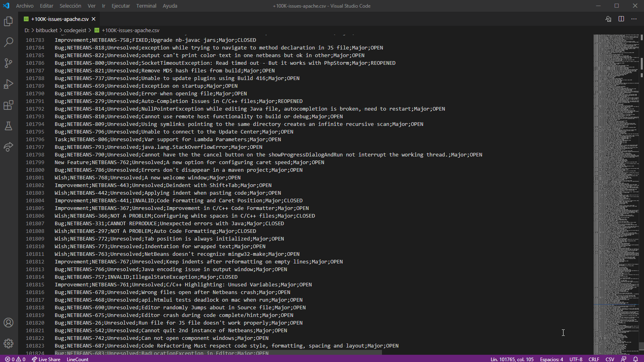
Task: Close the +100K-issues-apache.csv tab
Action: pyautogui.click(x=93, y=19)
